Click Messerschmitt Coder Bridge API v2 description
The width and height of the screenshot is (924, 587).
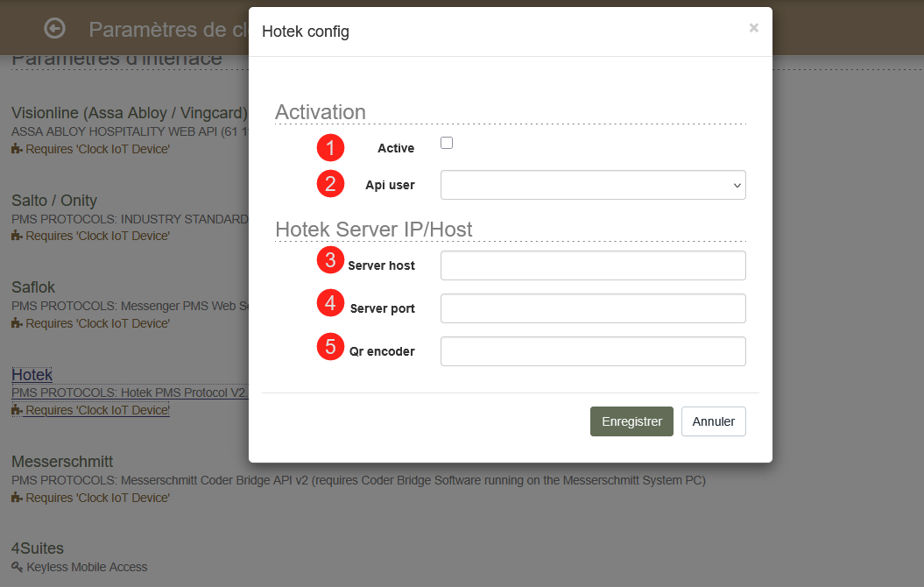(x=358, y=480)
